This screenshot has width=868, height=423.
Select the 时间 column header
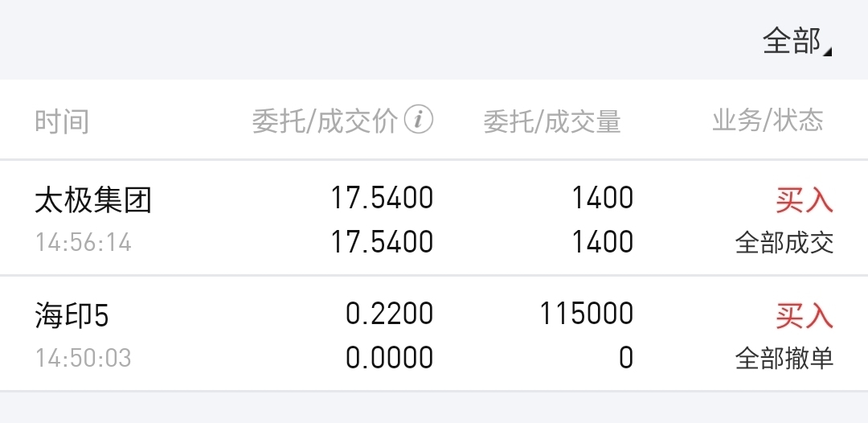(x=62, y=121)
